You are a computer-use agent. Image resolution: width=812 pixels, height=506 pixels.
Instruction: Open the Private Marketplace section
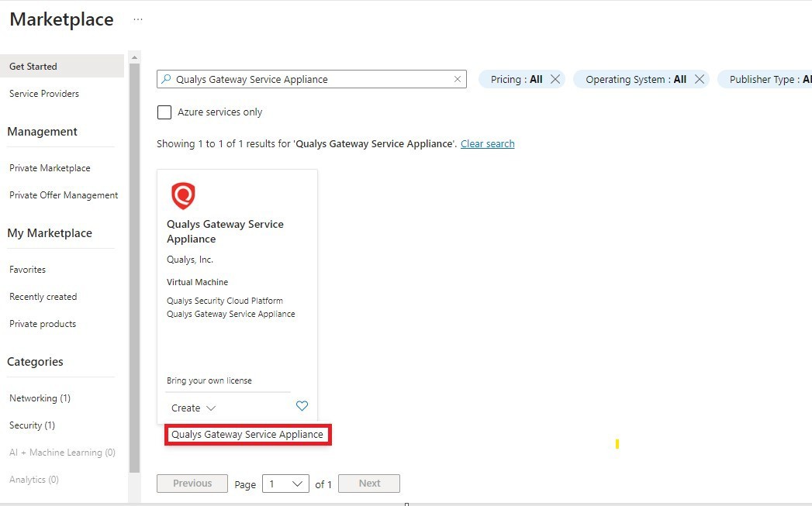[x=49, y=167]
